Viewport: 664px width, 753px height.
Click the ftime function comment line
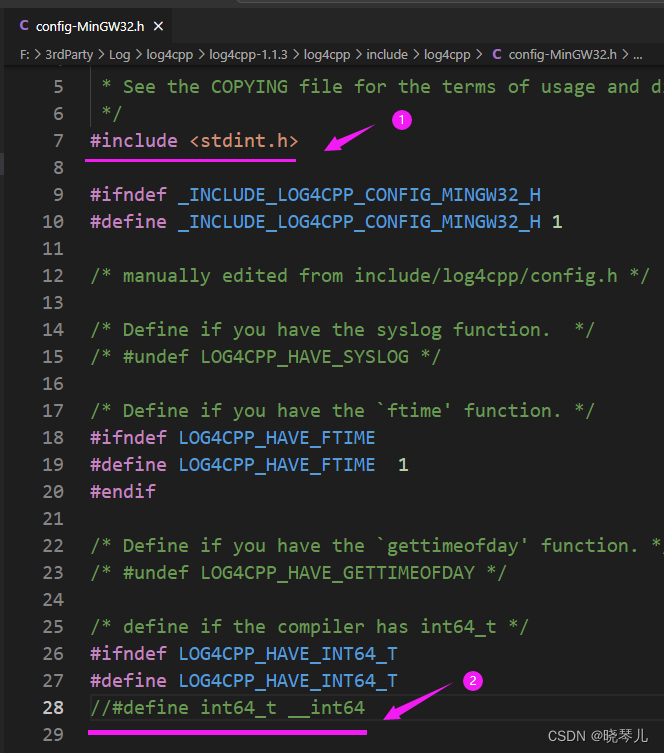[342, 411]
